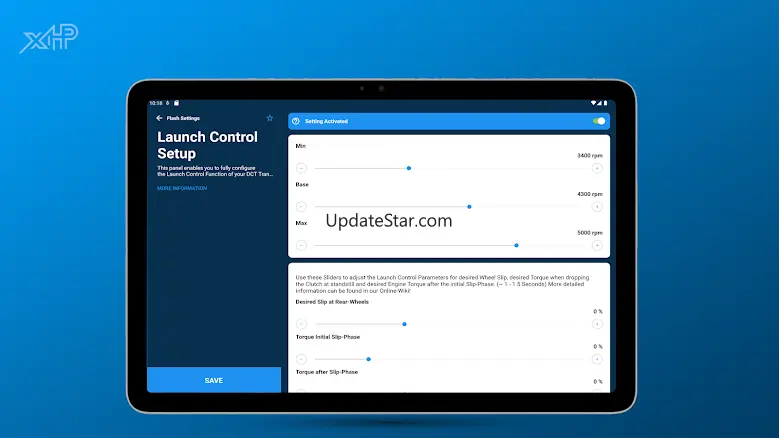
Task: Click the 3400 rpm value
Action: (590, 155)
